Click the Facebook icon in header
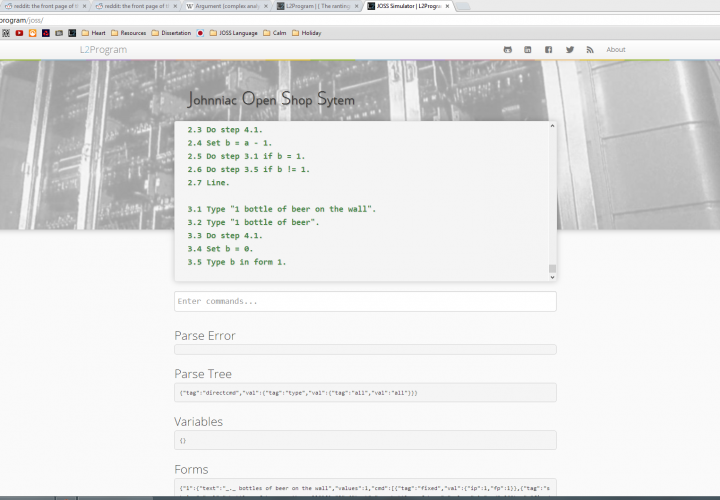This screenshot has height=500, width=720. click(x=549, y=49)
